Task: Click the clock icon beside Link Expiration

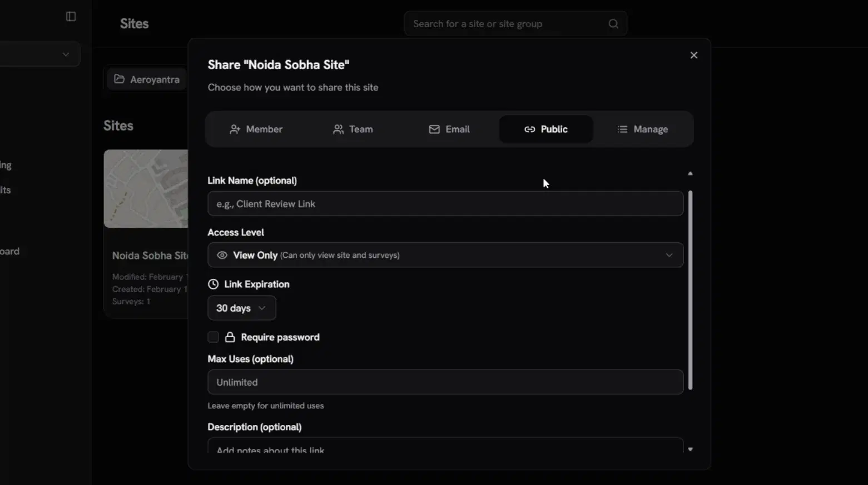Action: [213, 284]
